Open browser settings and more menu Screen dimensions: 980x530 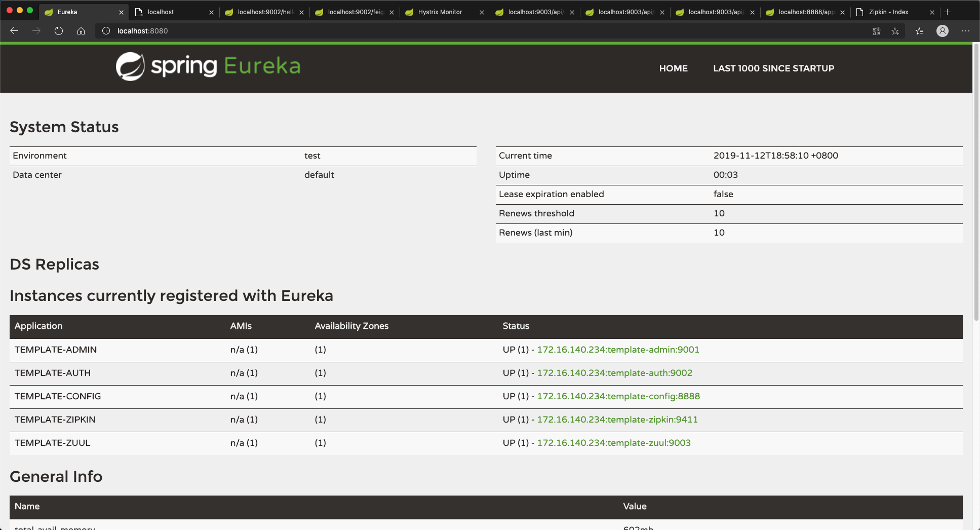tap(966, 31)
